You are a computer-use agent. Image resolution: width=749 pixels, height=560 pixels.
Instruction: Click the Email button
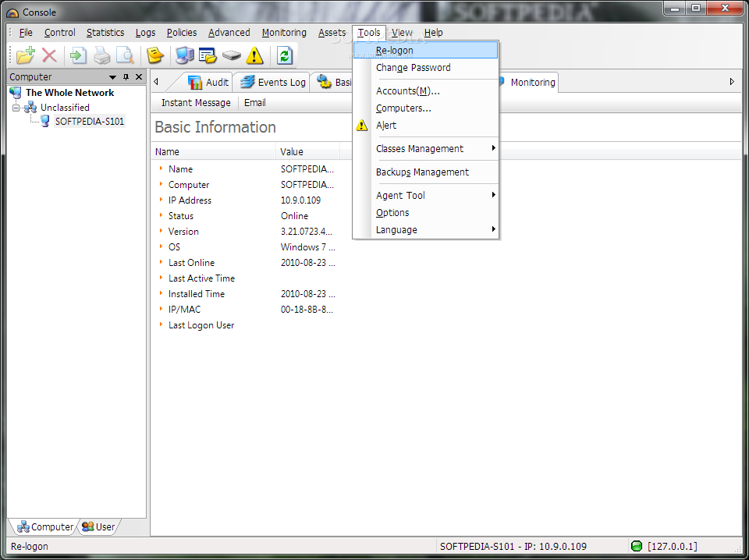click(x=254, y=103)
